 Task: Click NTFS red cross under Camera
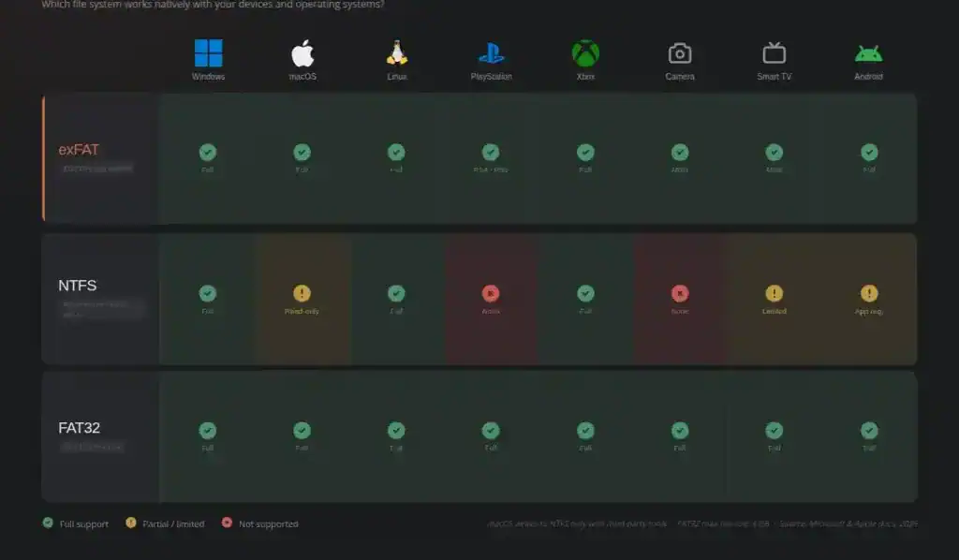[680, 293]
